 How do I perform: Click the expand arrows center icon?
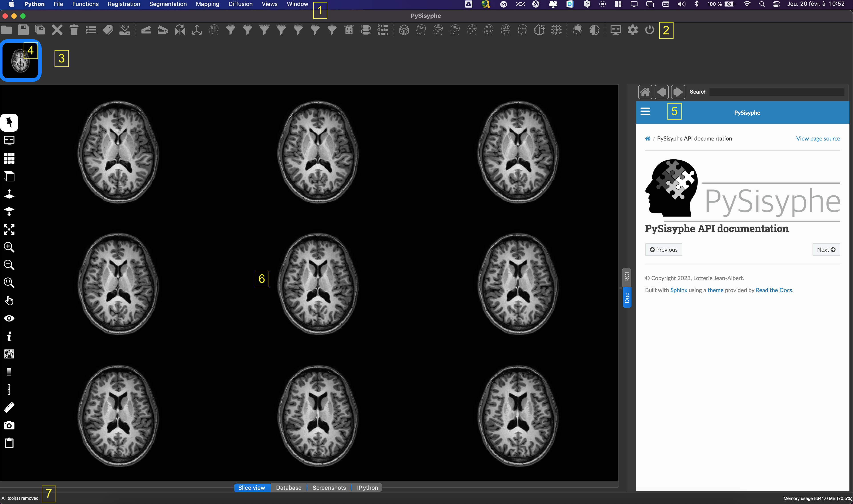pyautogui.click(x=9, y=229)
